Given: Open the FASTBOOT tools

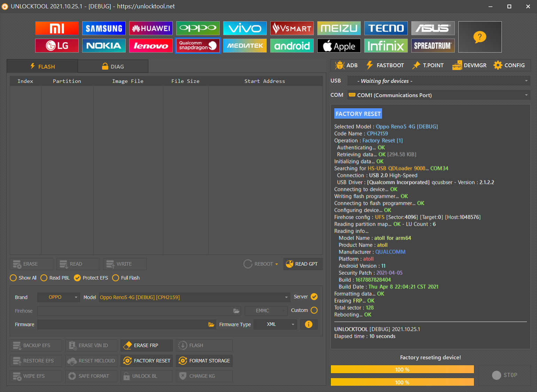Looking at the screenshot, I should click(x=385, y=65).
